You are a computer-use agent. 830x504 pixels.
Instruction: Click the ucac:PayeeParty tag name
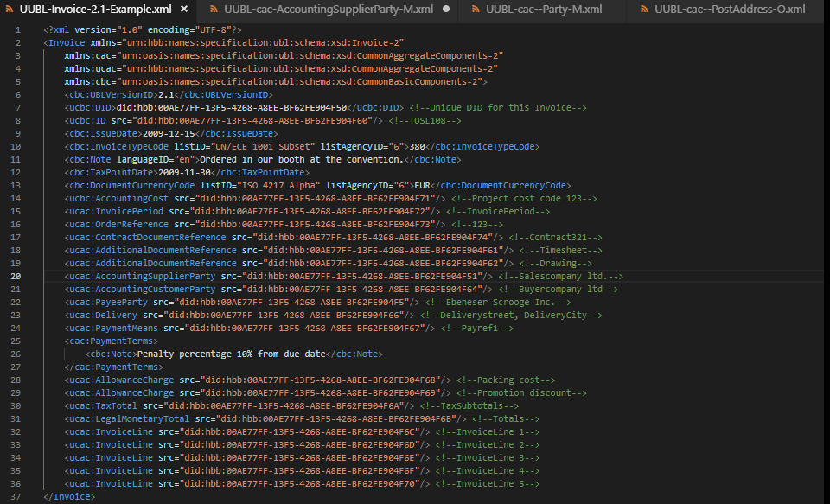point(109,303)
